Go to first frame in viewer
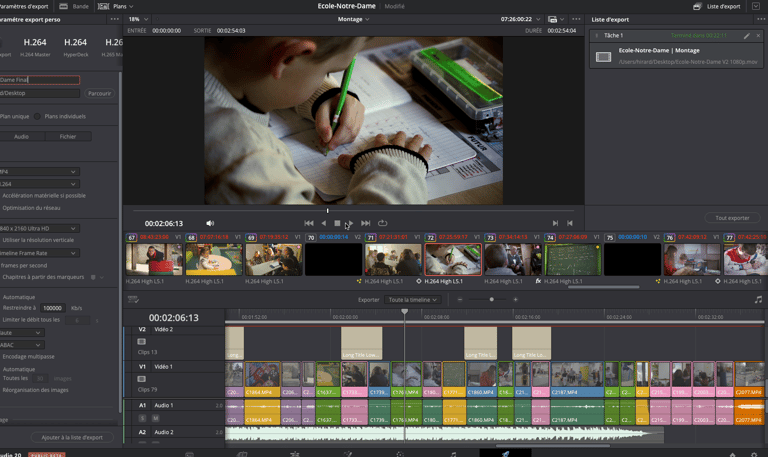The height and width of the screenshot is (457, 768). click(309, 223)
